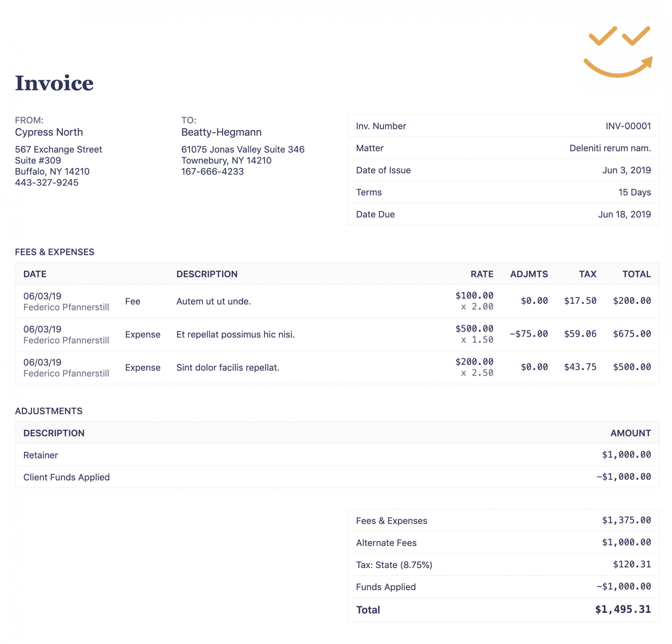Screen dimensions: 672x644
Task: Click the $200.00 rate value
Action: coord(474,361)
